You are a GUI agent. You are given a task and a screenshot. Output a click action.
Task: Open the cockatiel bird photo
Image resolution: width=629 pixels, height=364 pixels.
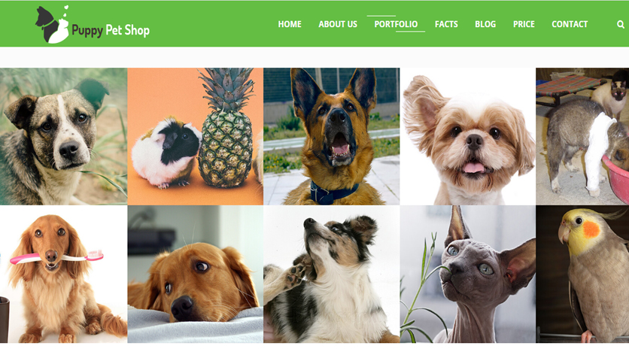(582, 275)
